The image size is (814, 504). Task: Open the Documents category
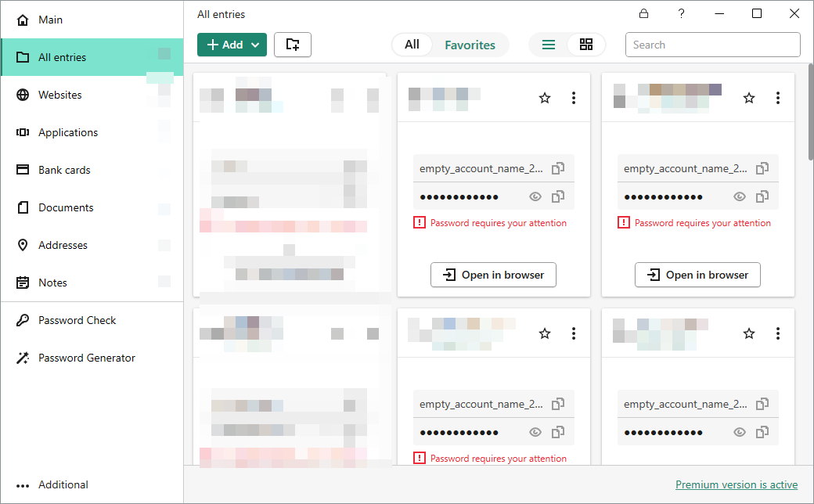92,207
